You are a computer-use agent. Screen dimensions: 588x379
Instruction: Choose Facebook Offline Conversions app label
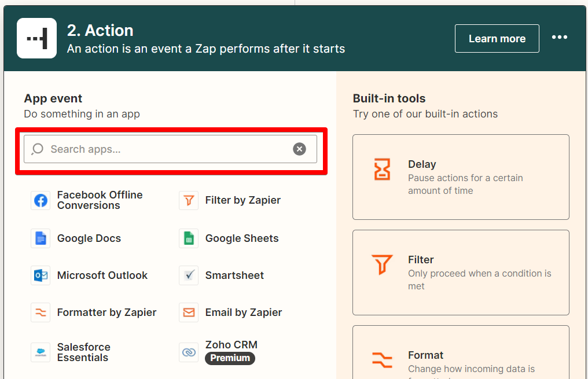(x=100, y=200)
